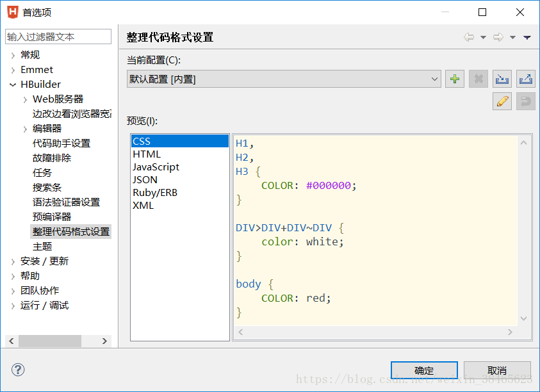The image size is (540, 392).
Task: Click the help question mark icon
Action: [x=18, y=370]
